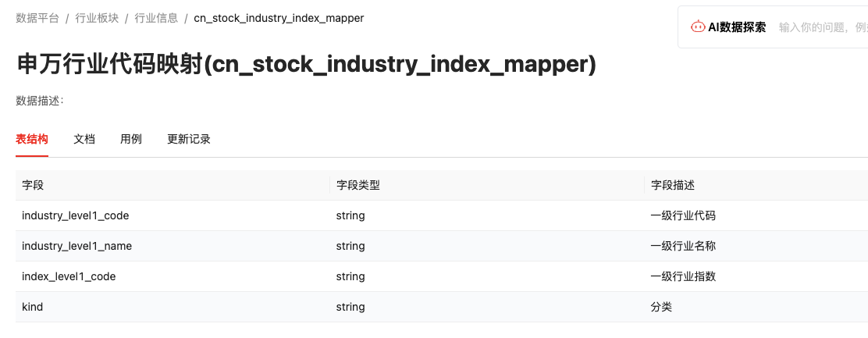Navigate to 行业信息 breadcrumb link
The width and height of the screenshot is (868, 338).
156,17
